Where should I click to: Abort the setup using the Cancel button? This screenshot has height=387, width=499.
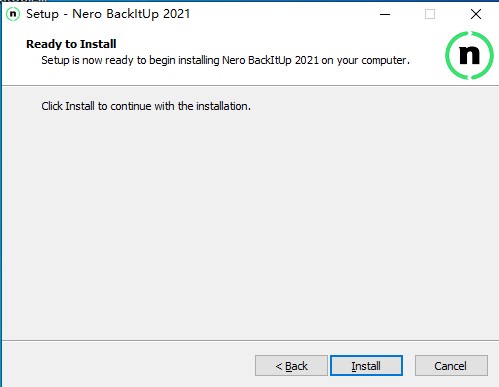451,366
